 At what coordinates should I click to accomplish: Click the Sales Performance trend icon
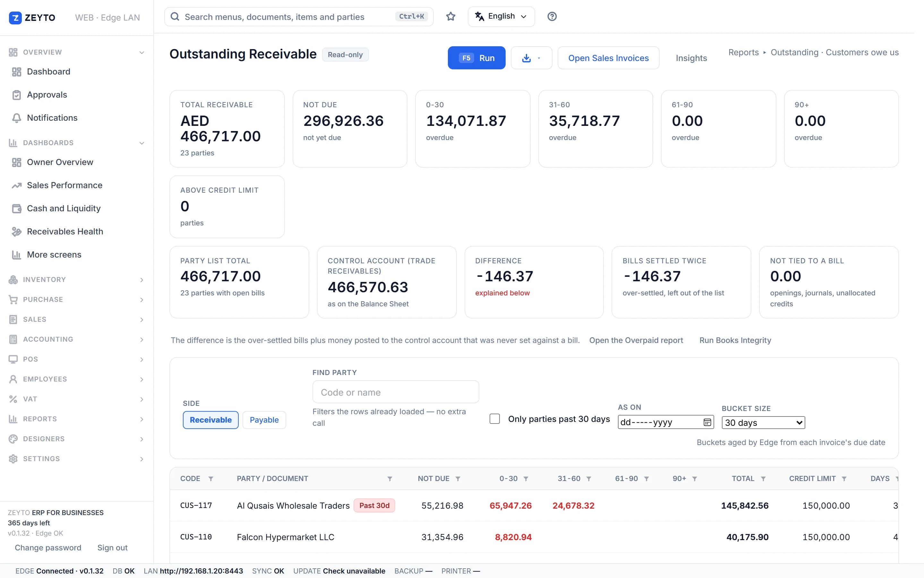(16, 185)
